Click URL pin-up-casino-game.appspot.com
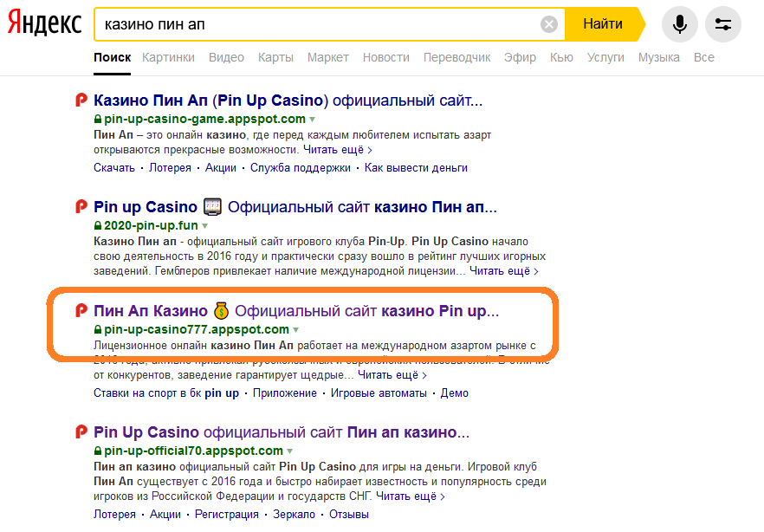The width and height of the screenshot is (764, 532). (x=204, y=119)
